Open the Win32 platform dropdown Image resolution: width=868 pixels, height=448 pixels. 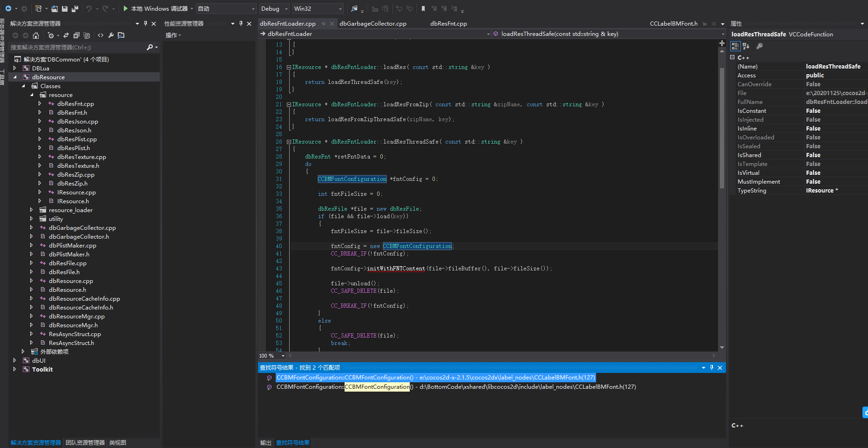(318, 8)
